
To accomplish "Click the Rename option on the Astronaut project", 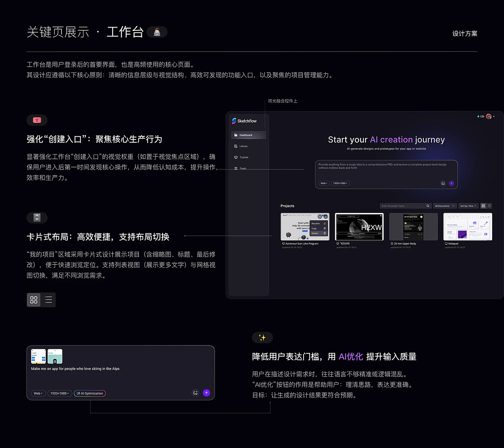I will 316,223.
